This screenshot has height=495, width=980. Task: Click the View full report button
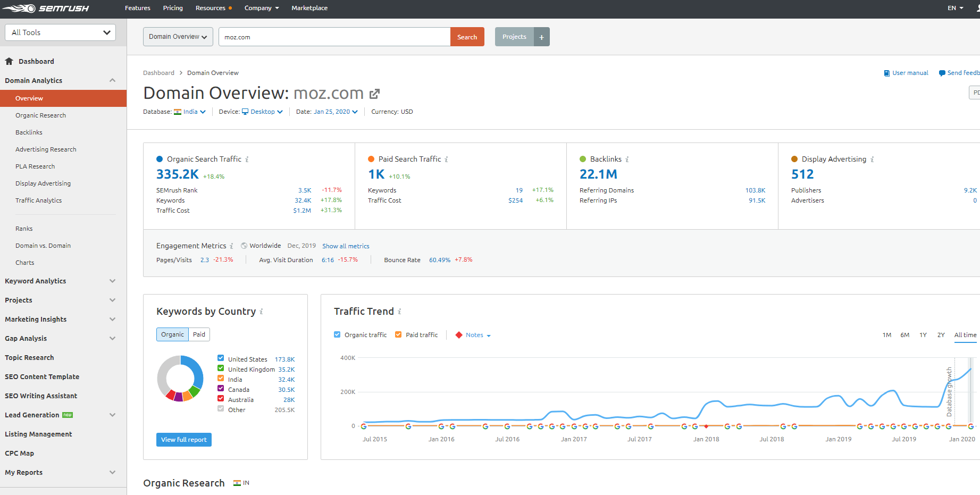point(184,440)
